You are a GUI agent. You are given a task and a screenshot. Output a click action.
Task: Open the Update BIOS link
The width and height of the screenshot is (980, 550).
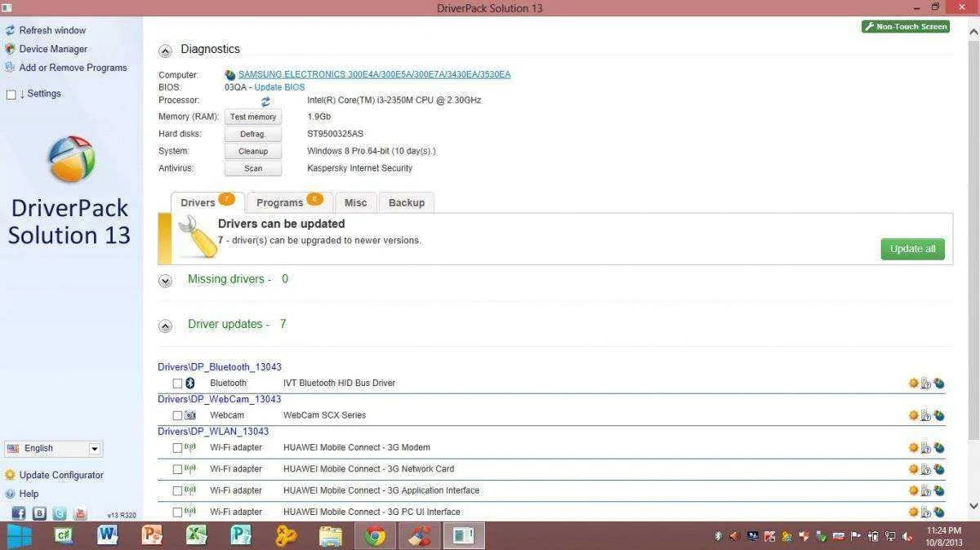pyautogui.click(x=279, y=87)
